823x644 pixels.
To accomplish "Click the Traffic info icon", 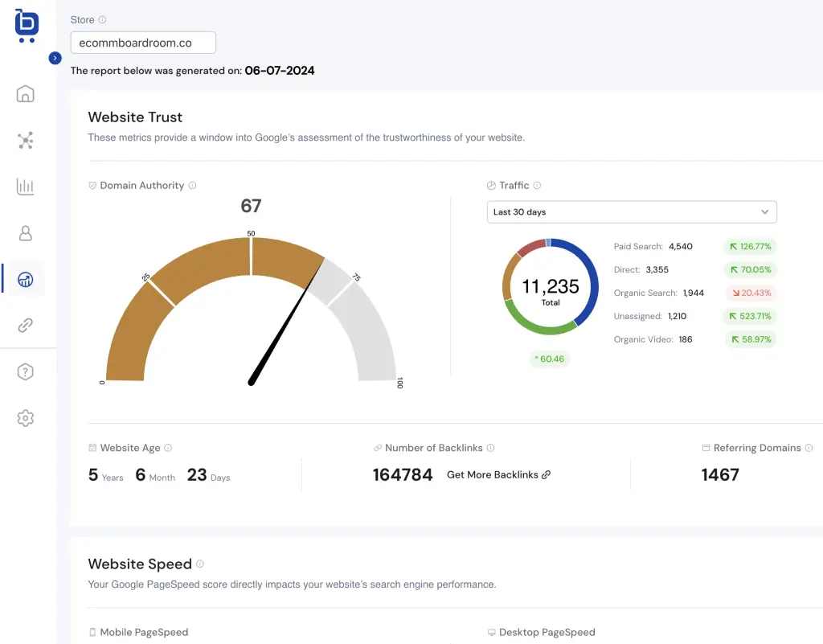I will [537, 185].
